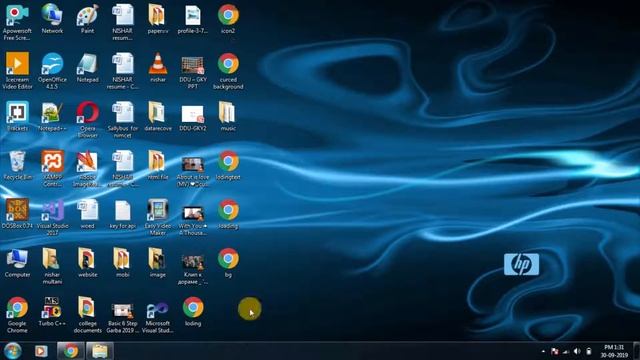Viewport: 640px width, 360px height.
Task: Launch the Turbo C++ shortcut
Action: click(52, 311)
